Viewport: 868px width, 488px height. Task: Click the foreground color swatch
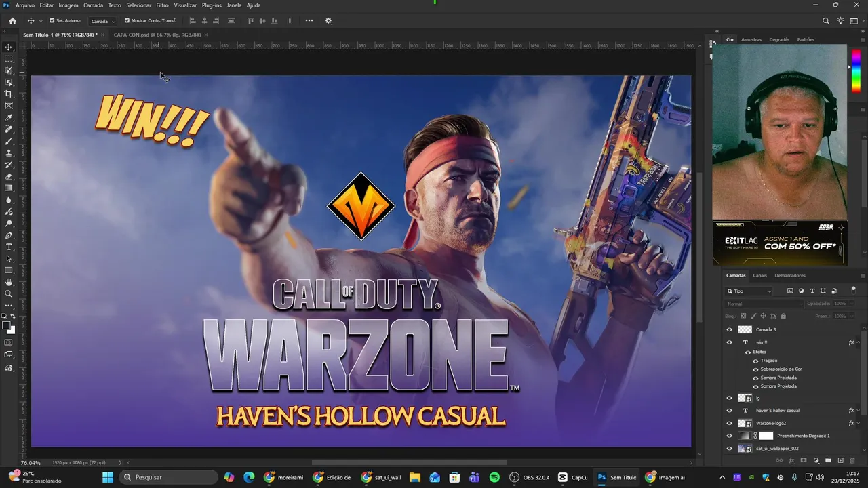tap(6, 326)
